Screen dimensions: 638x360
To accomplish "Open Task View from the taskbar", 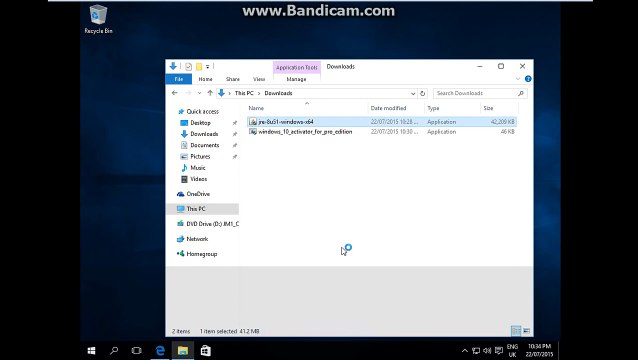I will (x=137, y=351).
